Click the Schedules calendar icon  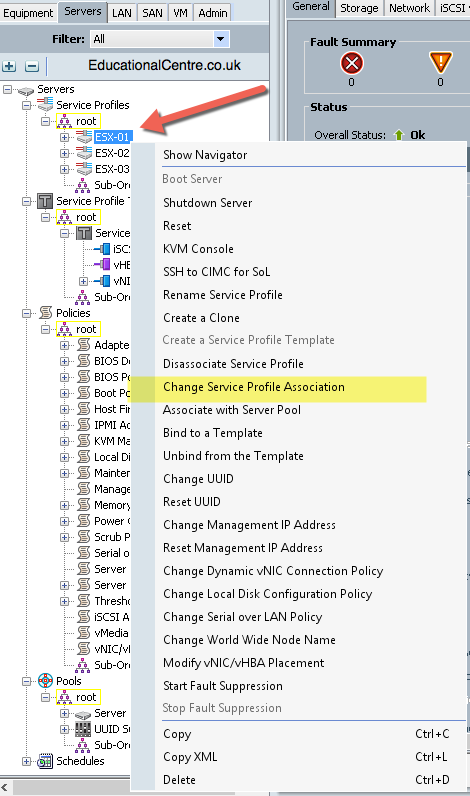[x=45, y=760]
